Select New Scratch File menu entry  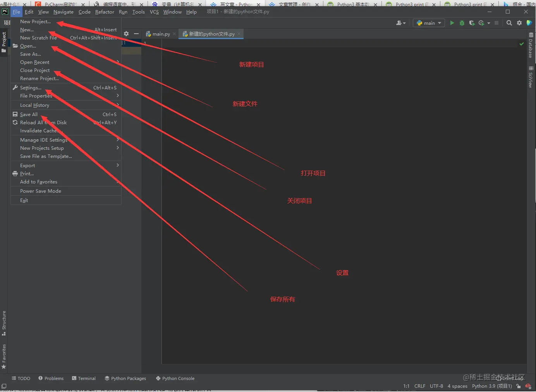click(66, 38)
